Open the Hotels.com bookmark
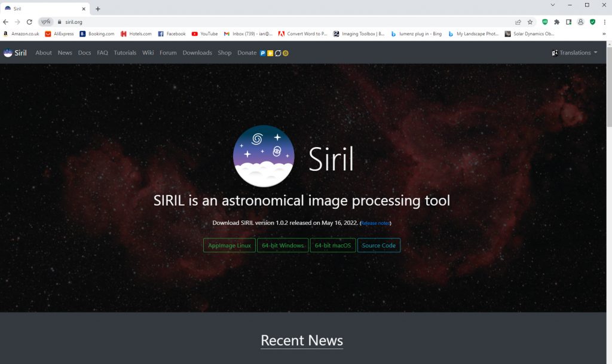 pyautogui.click(x=136, y=34)
